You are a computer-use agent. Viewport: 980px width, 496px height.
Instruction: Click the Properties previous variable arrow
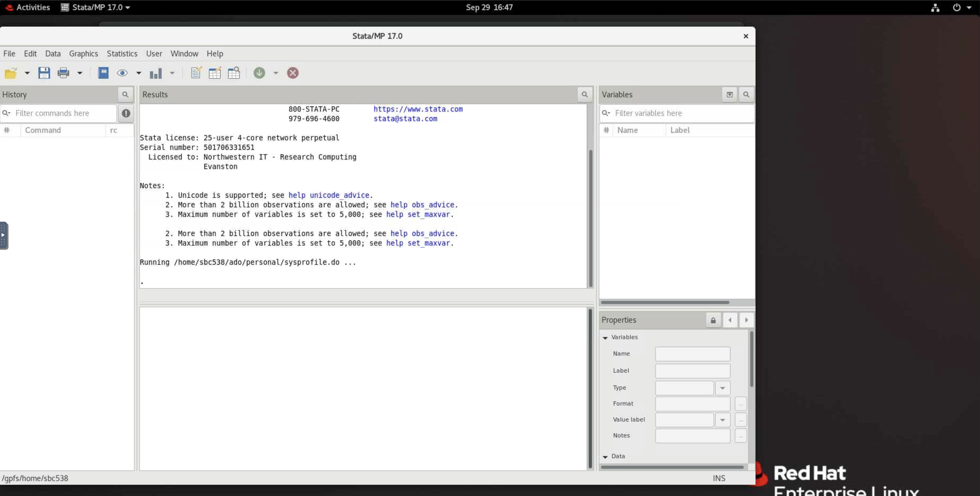pyautogui.click(x=730, y=320)
